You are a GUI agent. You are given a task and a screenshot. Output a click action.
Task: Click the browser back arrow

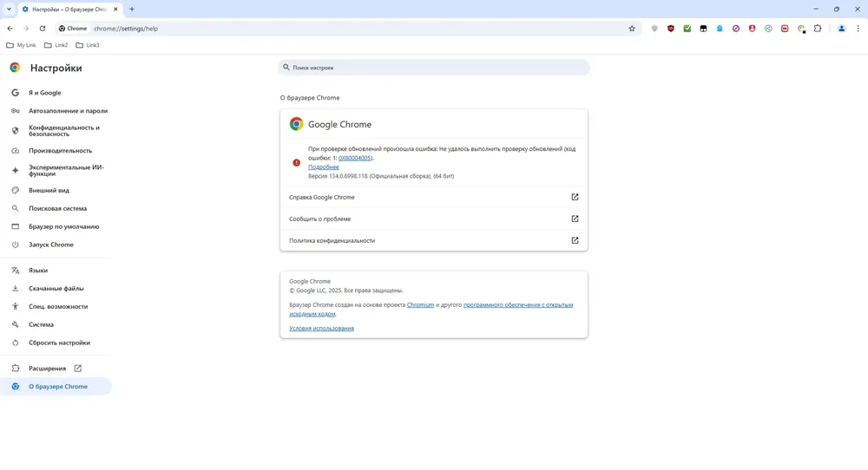tap(10, 29)
